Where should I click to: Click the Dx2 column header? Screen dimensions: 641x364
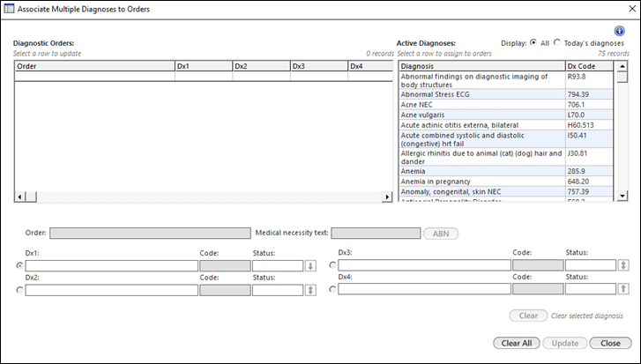tap(261, 66)
